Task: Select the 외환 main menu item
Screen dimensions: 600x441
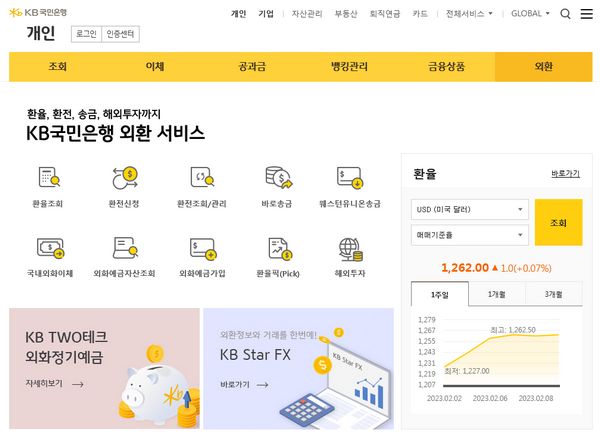Action: coord(544,67)
